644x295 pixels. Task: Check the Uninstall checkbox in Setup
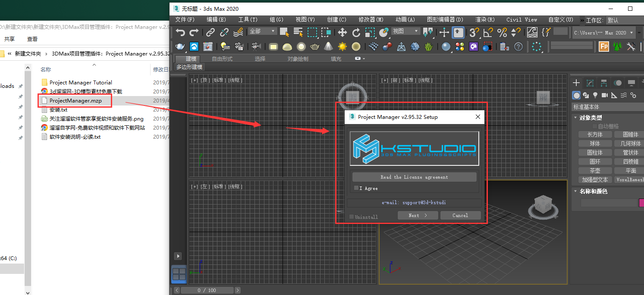pyautogui.click(x=352, y=217)
